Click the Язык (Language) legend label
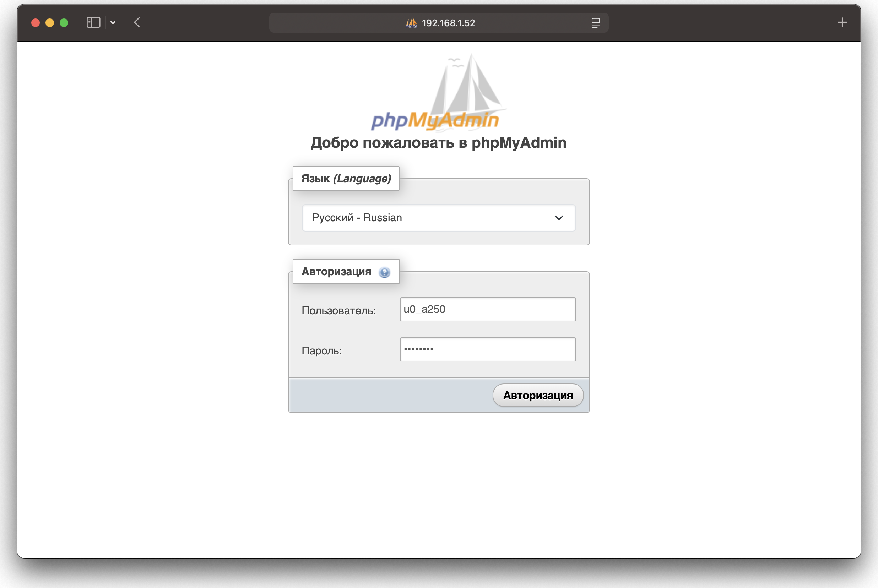Image resolution: width=878 pixels, height=588 pixels. click(x=346, y=179)
